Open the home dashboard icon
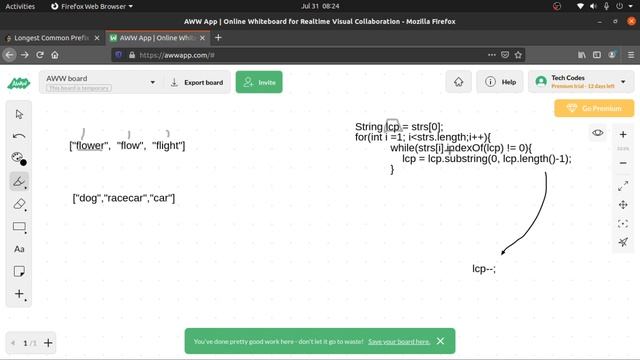 [x=458, y=82]
